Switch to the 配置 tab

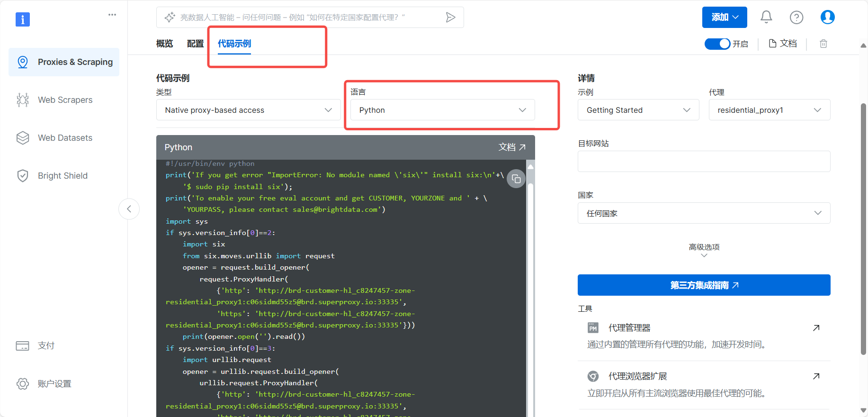click(x=195, y=44)
